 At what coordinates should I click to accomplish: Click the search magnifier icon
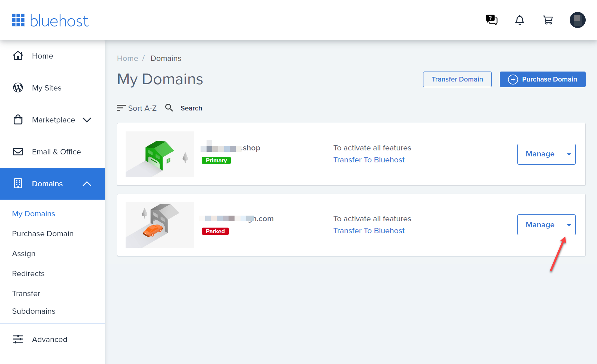[x=169, y=107]
